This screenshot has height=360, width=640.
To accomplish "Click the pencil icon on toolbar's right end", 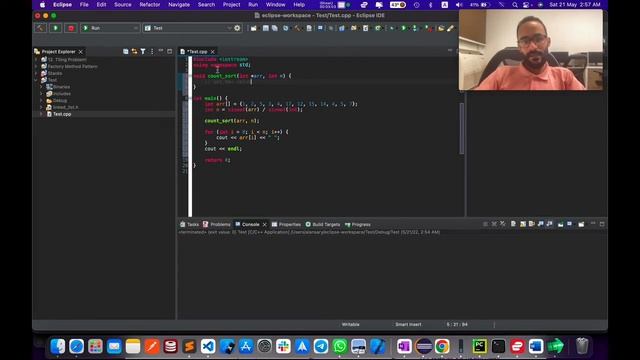I will 450,28.
